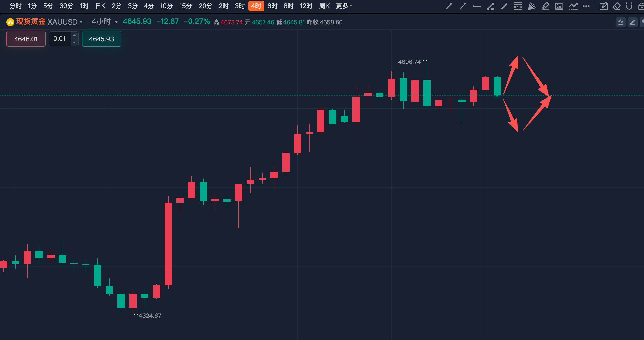The height and width of the screenshot is (340, 644).
Task: Expand the 更多 timeframe dropdown
Action: [x=344, y=6]
